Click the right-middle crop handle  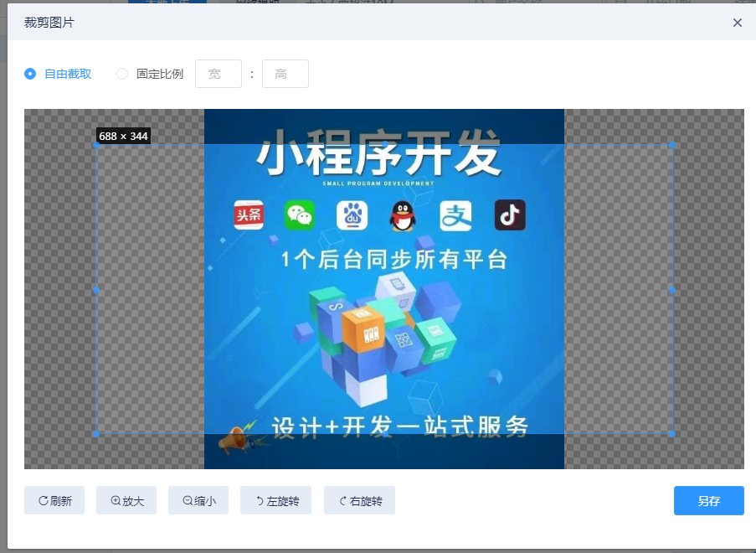[672, 290]
